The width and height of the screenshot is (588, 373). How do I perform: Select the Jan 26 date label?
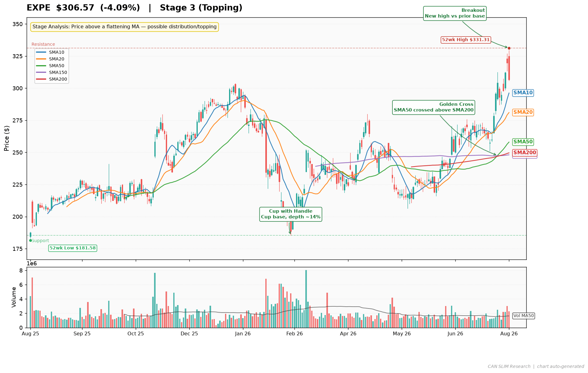[243, 334]
